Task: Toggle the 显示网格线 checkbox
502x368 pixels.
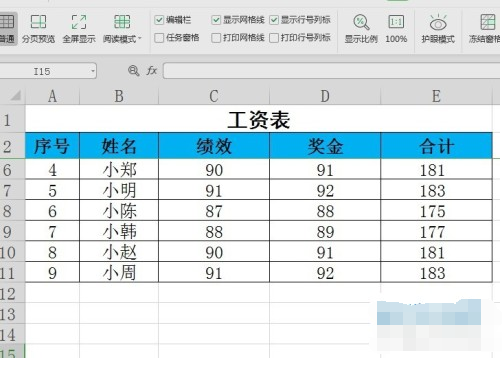Action: 216,20
